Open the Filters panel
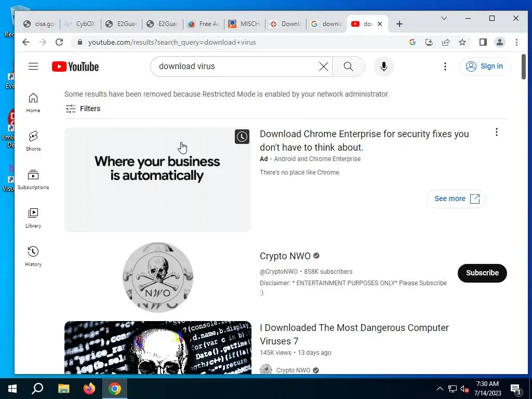The width and height of the screenshot is (532, 399). (83, 109)
